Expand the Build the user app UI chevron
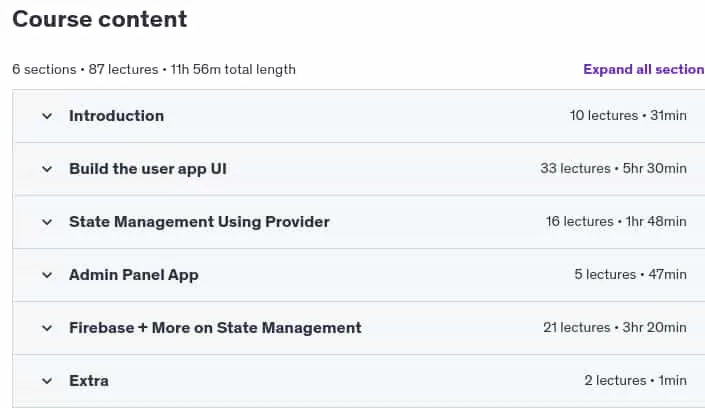705x408 pixels. click(47, 169)
